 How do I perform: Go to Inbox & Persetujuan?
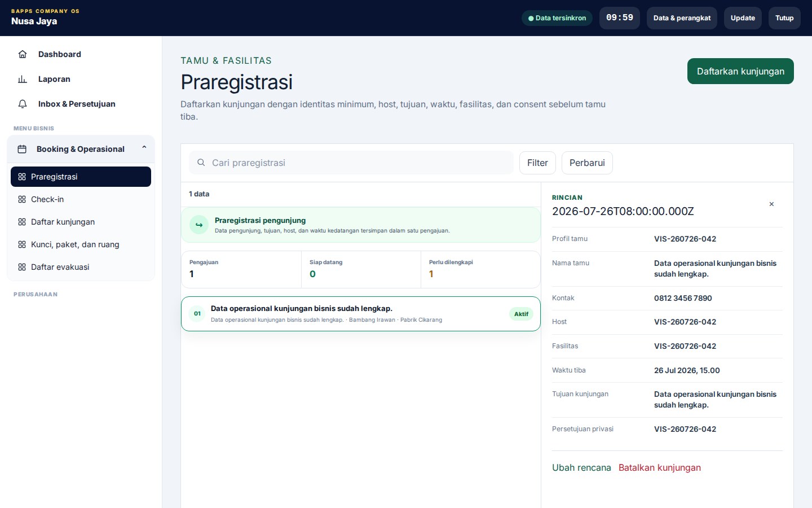pyautogui.click(x=81, y=104)
